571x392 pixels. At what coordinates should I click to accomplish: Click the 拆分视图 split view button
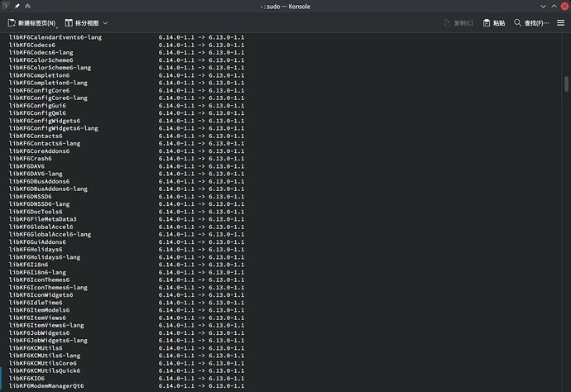tap(81, 23)
